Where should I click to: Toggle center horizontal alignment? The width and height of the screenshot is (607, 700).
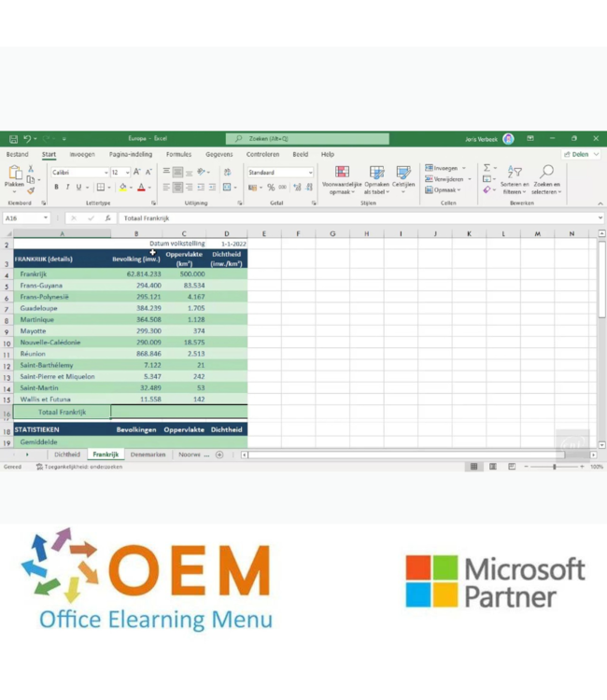coord(177,187)
